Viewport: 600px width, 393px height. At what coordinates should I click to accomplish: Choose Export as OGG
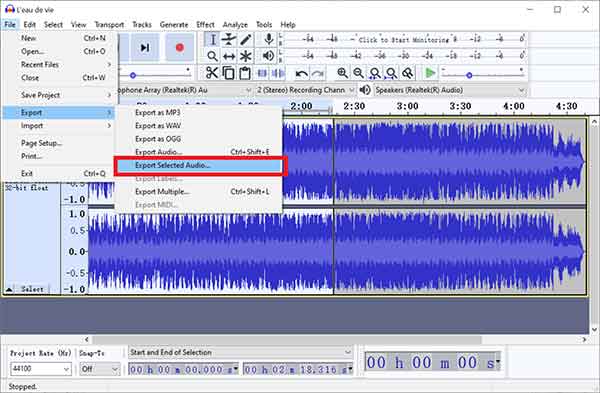[x=198, y=139]
